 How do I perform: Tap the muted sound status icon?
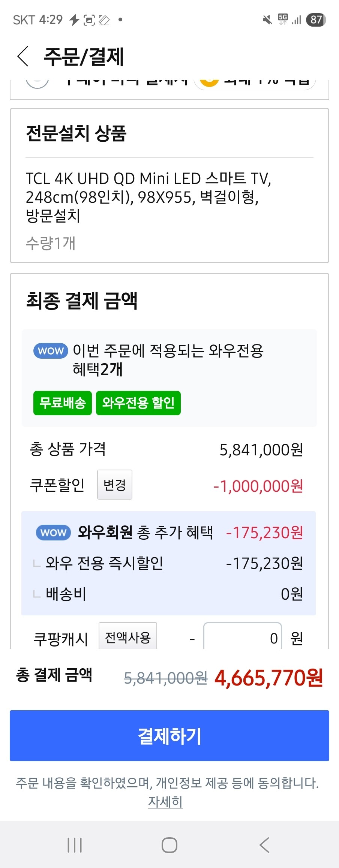267,19
